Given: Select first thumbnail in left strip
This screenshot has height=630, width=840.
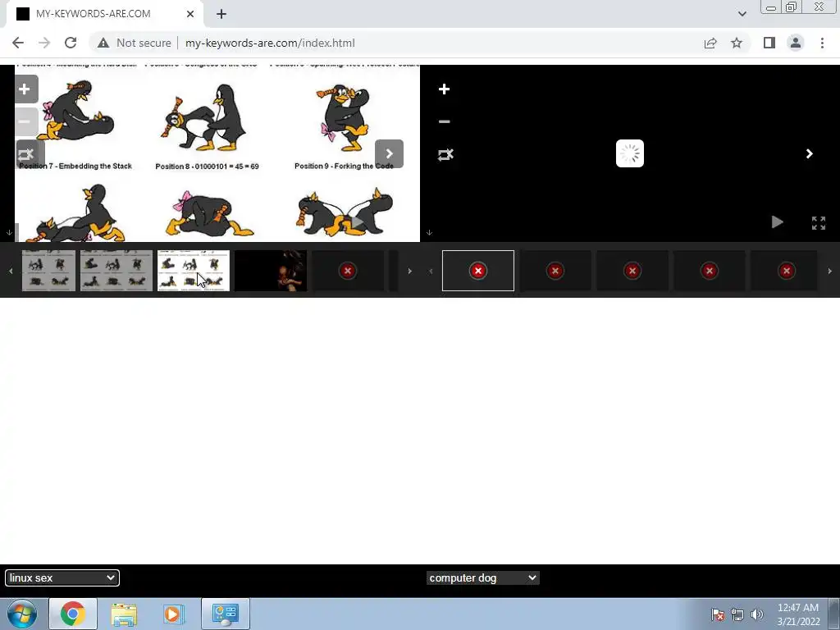Looking at the screenshot, I should click(x=48, y=271).
